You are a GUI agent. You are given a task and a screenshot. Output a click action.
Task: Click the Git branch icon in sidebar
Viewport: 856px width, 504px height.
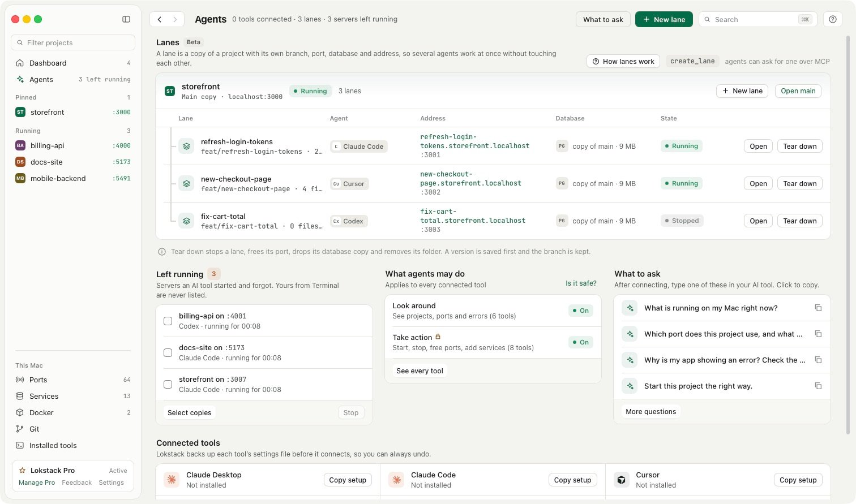20,429
